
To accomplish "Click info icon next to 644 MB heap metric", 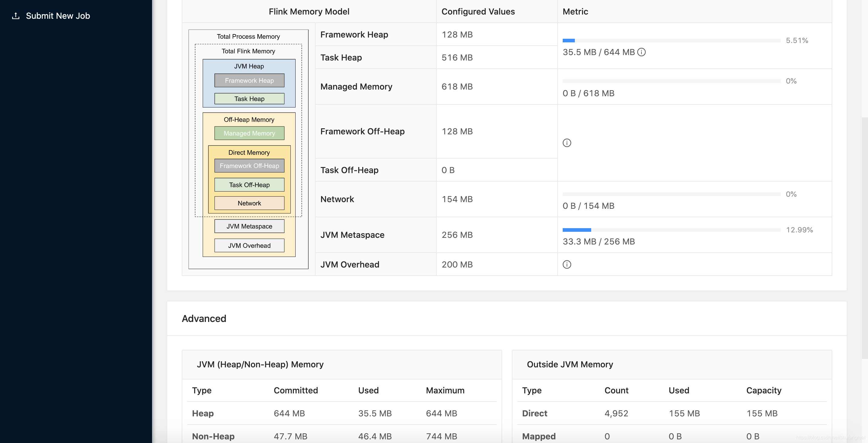I will click(x=641, y=52).
